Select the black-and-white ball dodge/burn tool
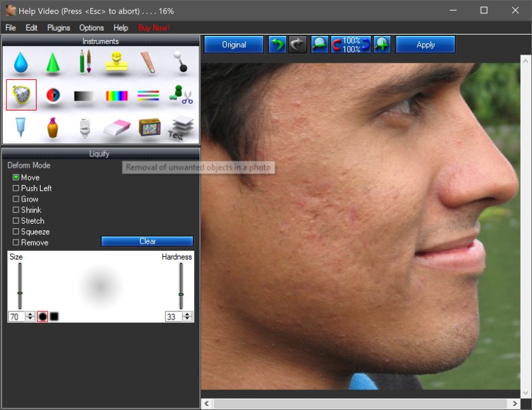This screenshot has width=532, height=410. [180, 61]
